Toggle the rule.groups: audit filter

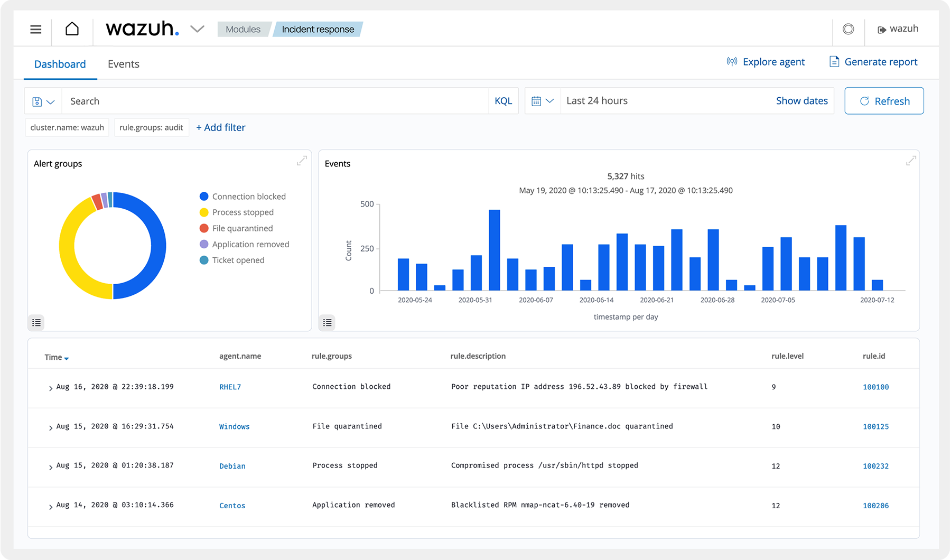click(152, 127)
